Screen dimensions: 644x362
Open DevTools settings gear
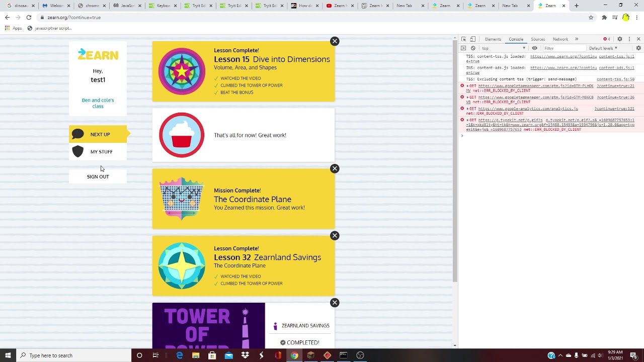click(620, 39)
